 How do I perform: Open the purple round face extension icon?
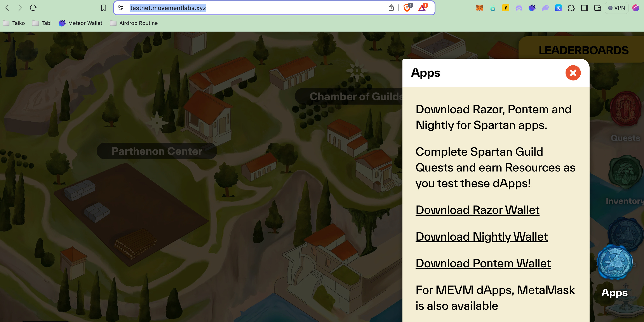coord(519,8)
